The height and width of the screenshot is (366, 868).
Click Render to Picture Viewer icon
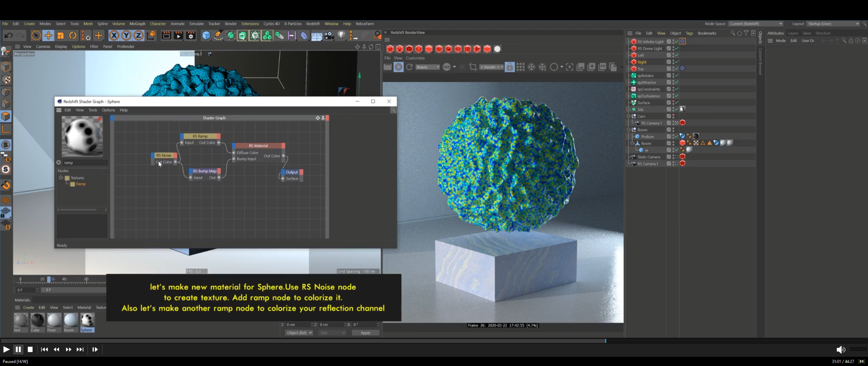click(x=178, y=35)
